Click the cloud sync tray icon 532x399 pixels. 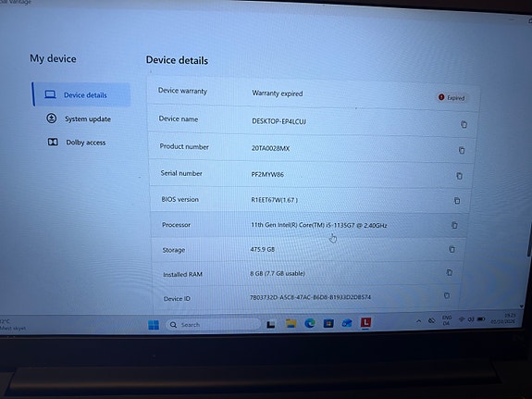pyautogui.click(x=431, y=320)
